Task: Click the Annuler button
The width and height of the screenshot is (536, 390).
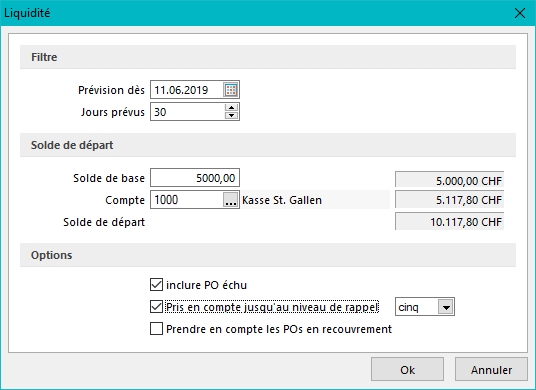Action: (491, 369)
